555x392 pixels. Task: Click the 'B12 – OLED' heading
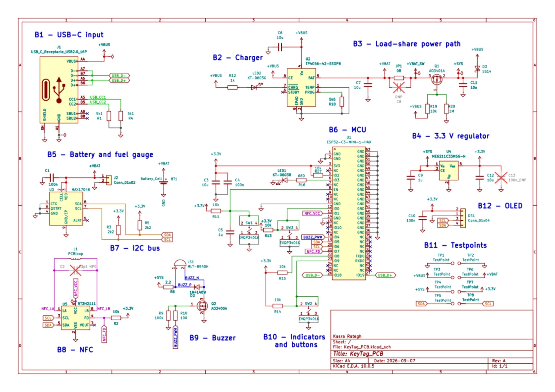click(500, 206)
